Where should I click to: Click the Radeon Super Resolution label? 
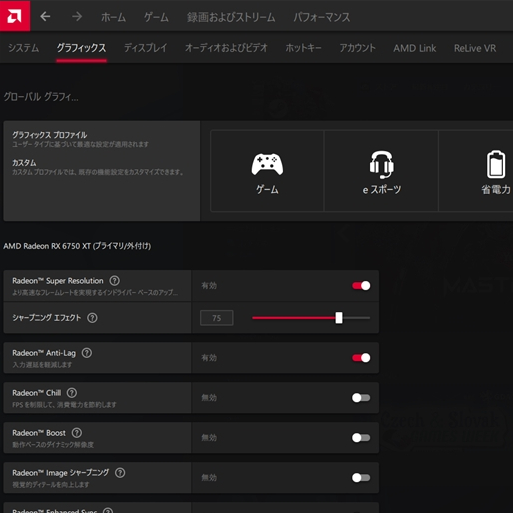click(x=58, y=281)
